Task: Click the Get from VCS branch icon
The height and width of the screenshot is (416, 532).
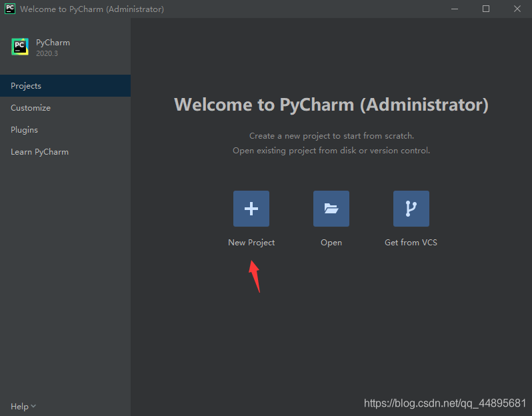Action: pyautogui.click(x=411, y=209)
